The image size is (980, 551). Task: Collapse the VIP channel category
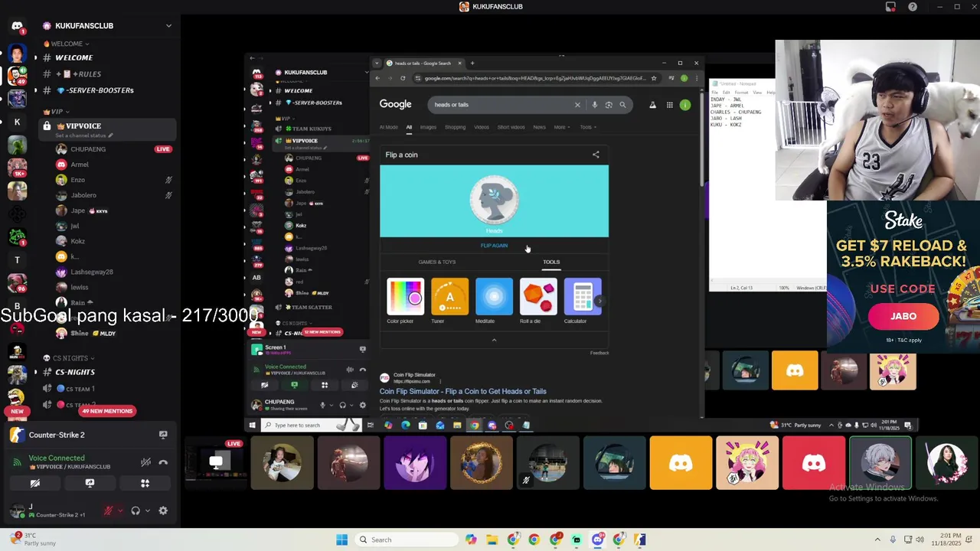point(57,112)
